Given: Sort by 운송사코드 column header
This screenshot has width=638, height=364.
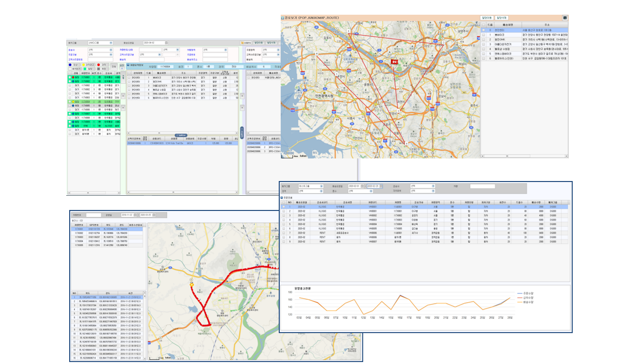Looking at the screenshot, I should pos(322,202).
